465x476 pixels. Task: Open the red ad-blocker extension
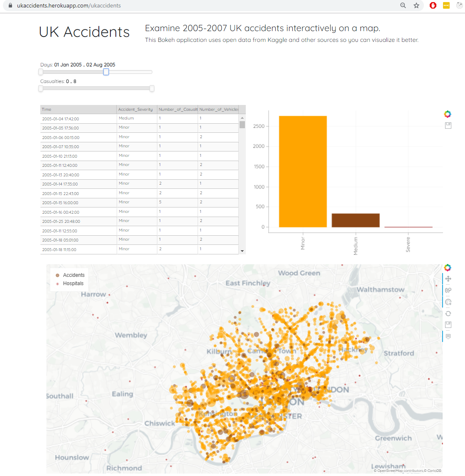tap(433, 5)
